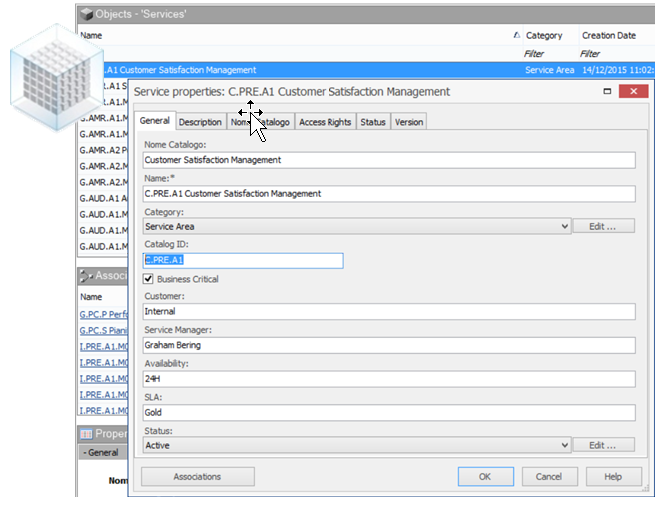The image size is (660, 508).
Task: Close the Service properties dialog
Action: [632, 92]
